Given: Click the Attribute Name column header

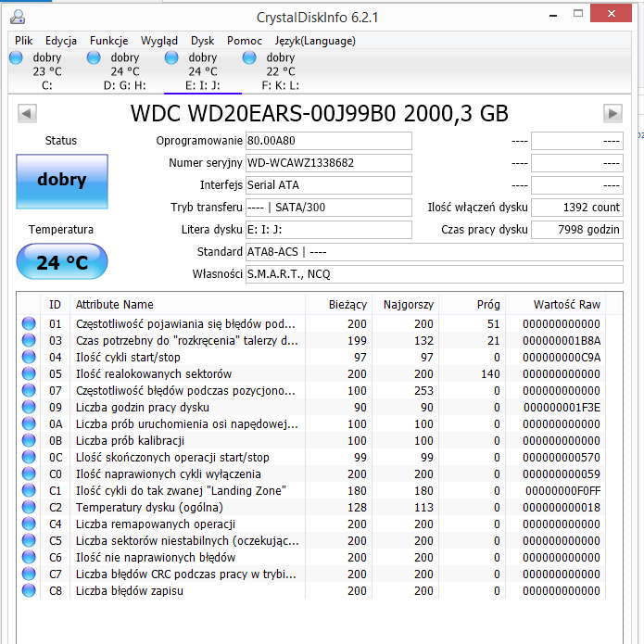Looking at the screenshot, I should (x=188, y=304).
